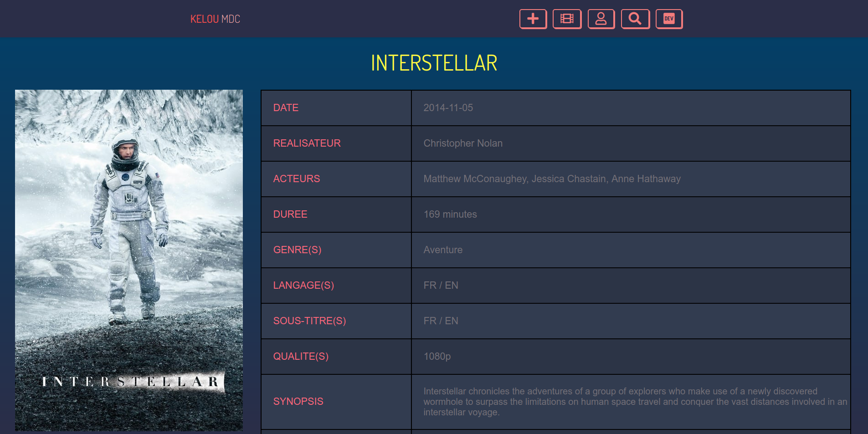Click the synopsis text paragraph
This screenshot has height=434, width=868.
pos(635,402)
